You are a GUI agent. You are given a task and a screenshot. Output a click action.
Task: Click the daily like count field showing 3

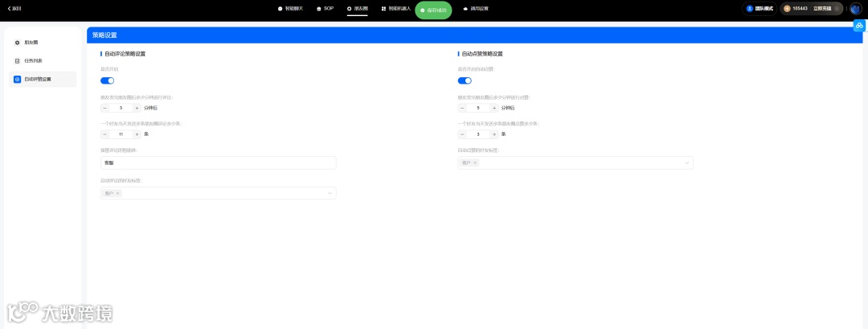tap(478, 134)
